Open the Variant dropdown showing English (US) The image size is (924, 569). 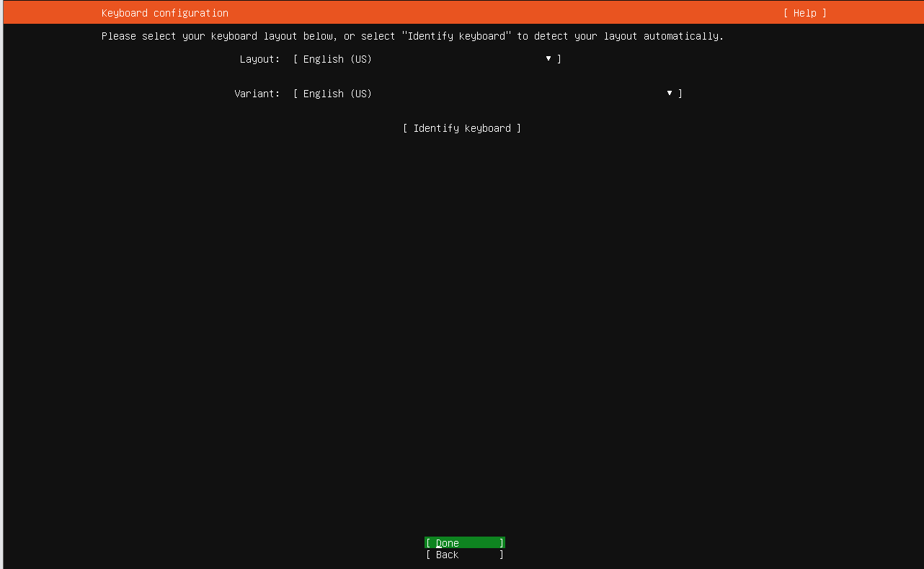point(488,94)
